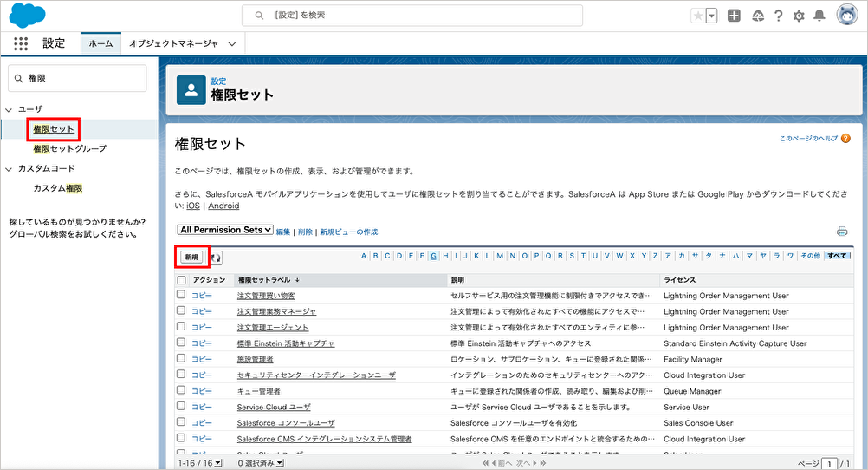868x470 pixels.
Task: Click the 新規 button
Action: (191, 258)
